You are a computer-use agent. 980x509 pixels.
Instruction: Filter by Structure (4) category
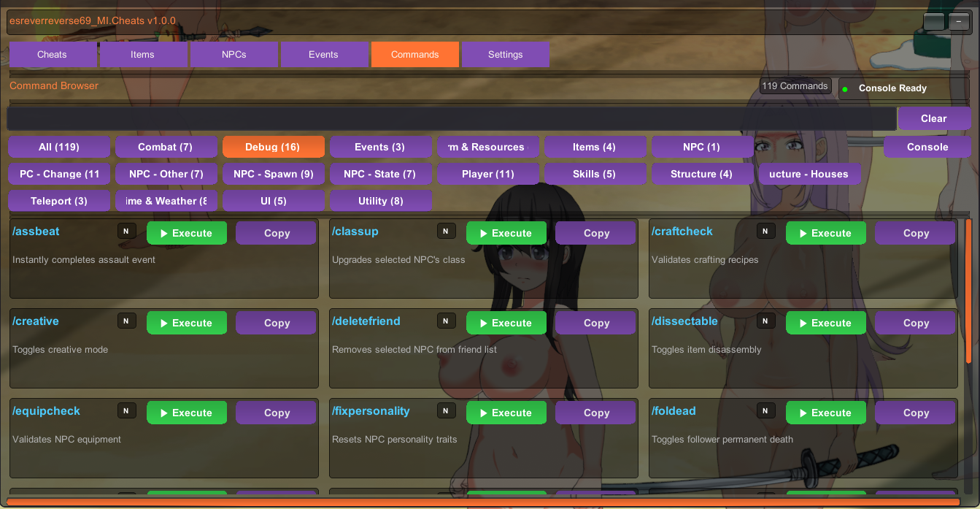click(702, 174)
